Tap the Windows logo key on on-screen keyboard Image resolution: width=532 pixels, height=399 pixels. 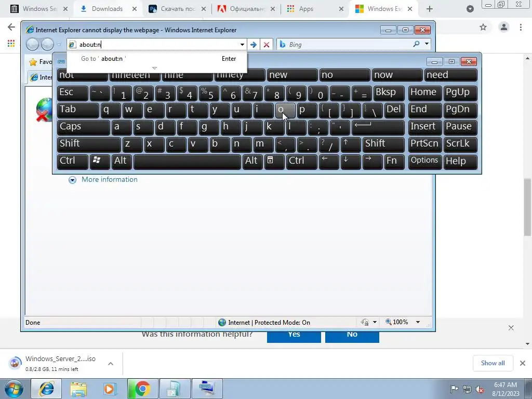tap(99, 162)
